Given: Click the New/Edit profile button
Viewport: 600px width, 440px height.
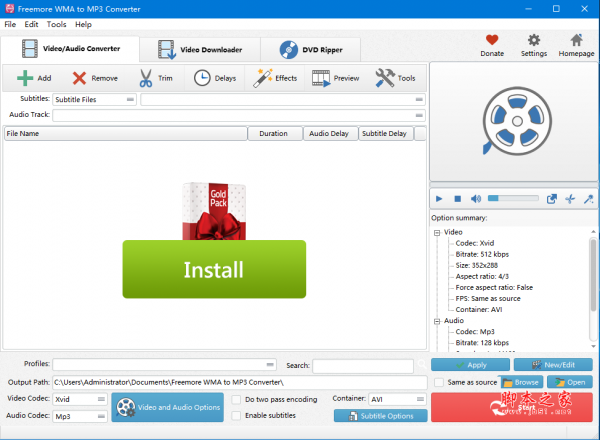Looking at the screenshot, I should pos(553,365).
